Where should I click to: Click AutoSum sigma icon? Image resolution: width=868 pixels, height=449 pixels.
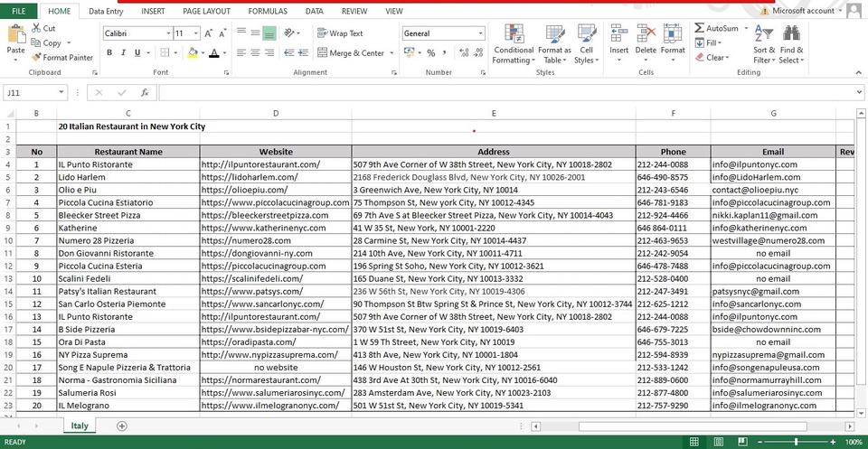700,28
